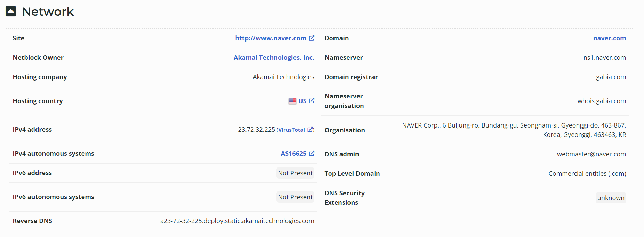Open the naver.com domain link
Viewport: 644px width, 237px height.
pyautogui.click(x=609, y=38)
